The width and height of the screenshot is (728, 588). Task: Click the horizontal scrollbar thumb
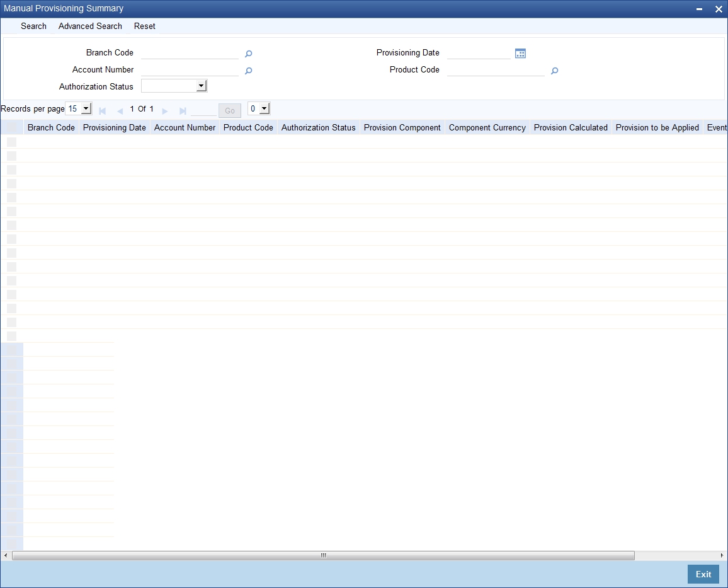coord(323,555)
